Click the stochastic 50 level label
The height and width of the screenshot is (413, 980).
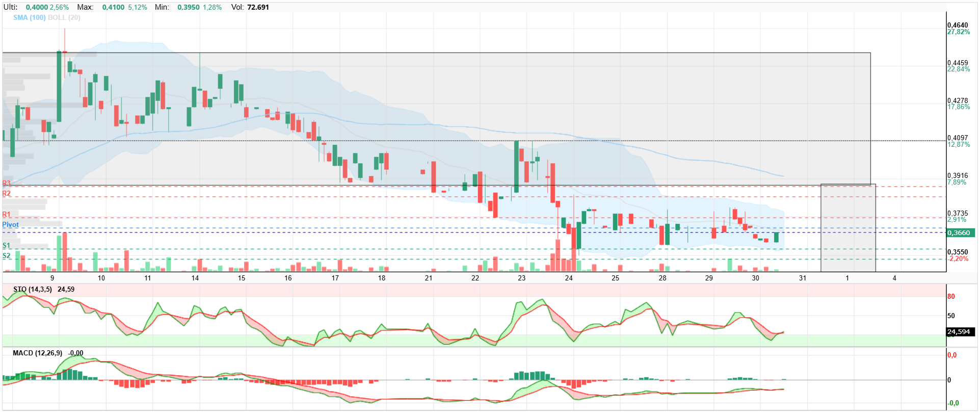point(951,316)
